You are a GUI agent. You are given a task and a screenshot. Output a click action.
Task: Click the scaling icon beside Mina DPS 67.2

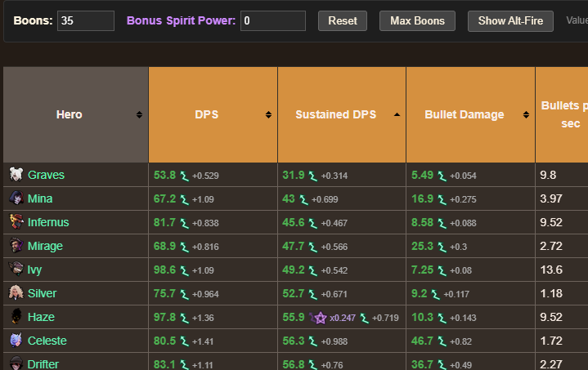click(184, 199)
